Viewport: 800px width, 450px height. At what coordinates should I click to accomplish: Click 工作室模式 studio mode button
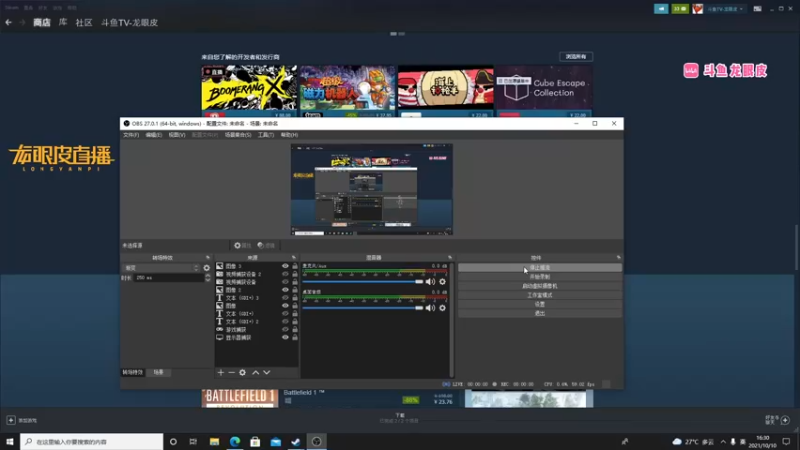(540, 295)
